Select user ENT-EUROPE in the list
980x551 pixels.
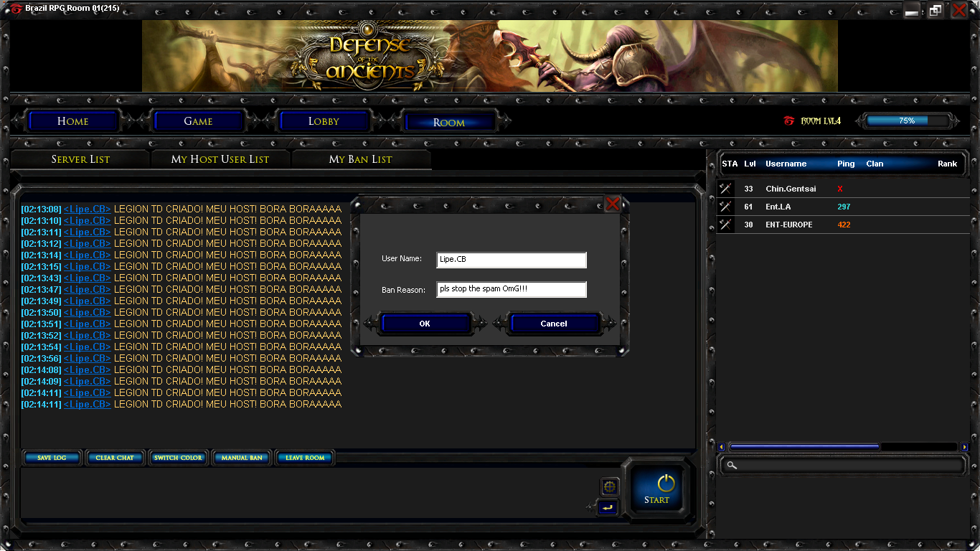843,225
